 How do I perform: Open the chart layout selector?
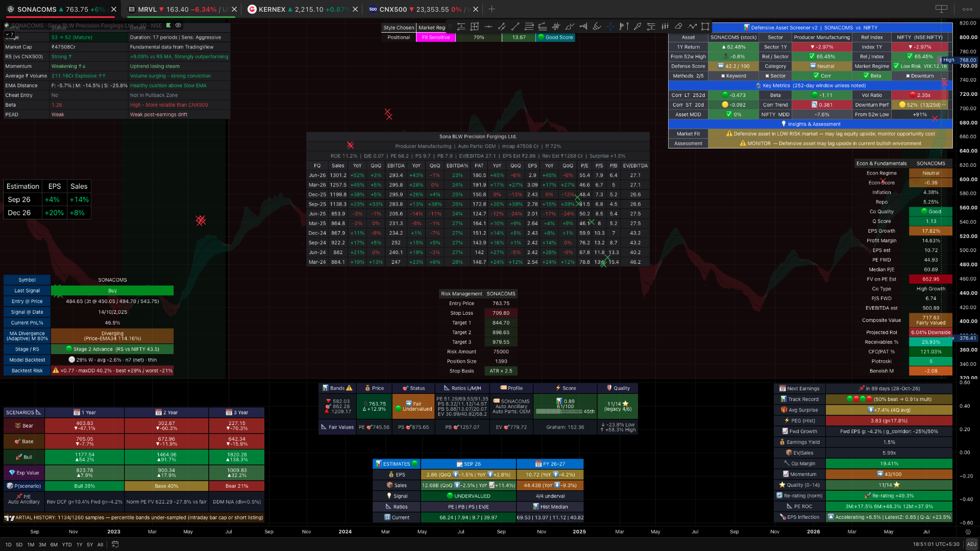coord(941,9)
